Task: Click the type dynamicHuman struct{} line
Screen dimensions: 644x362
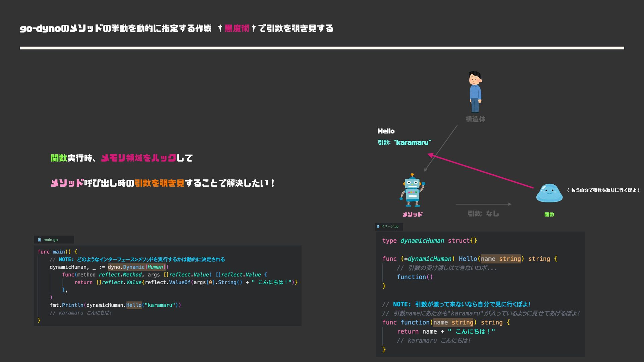Action: click(430, 241)
